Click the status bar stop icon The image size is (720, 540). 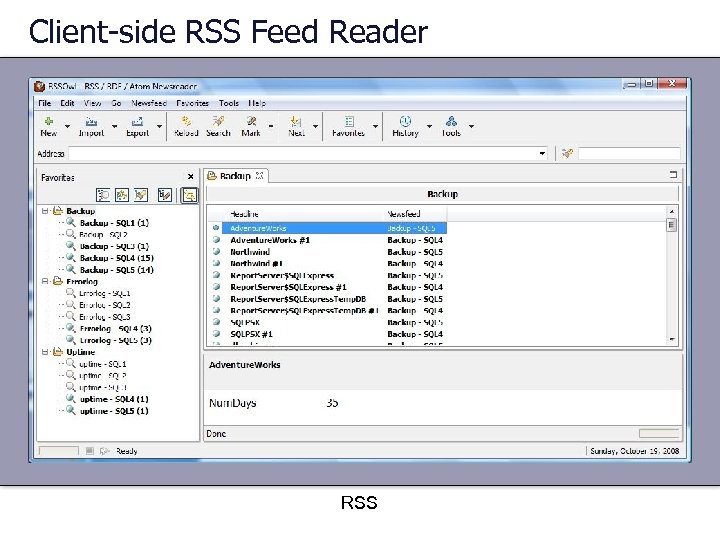pyautogui.click(x=90, y=451)
